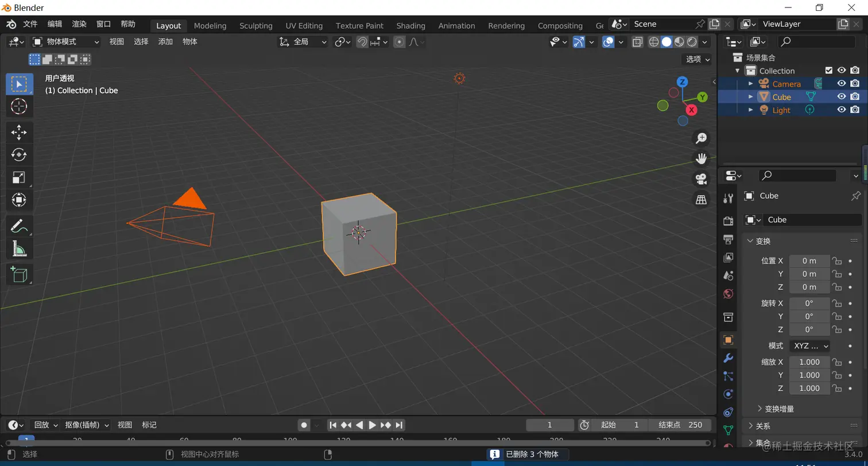Disable the Cube in renders
Screen dimensions: 868x466
click(x=855, y=97)
